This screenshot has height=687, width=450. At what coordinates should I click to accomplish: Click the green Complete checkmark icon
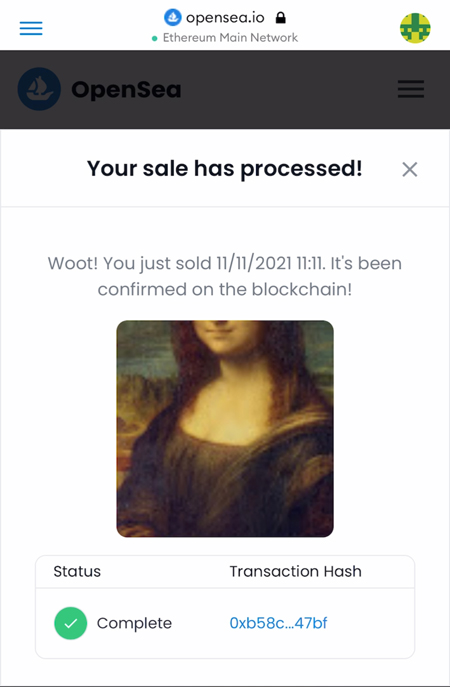(71, 623)
